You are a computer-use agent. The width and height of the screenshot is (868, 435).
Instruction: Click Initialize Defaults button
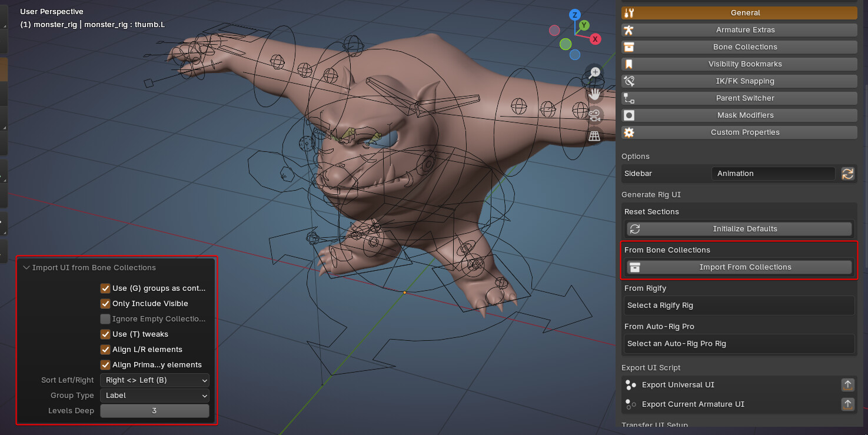tap(739, 229)
